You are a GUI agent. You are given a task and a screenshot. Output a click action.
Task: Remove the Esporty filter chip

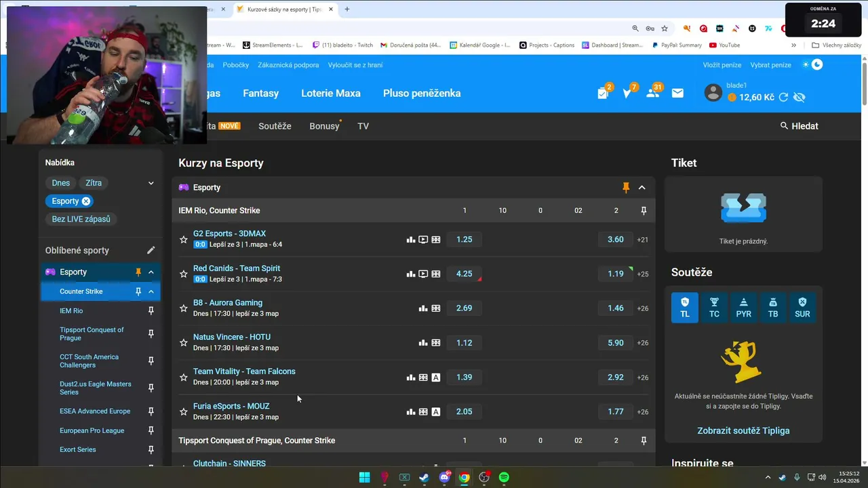pyautogui.click(x=86, y=201)
